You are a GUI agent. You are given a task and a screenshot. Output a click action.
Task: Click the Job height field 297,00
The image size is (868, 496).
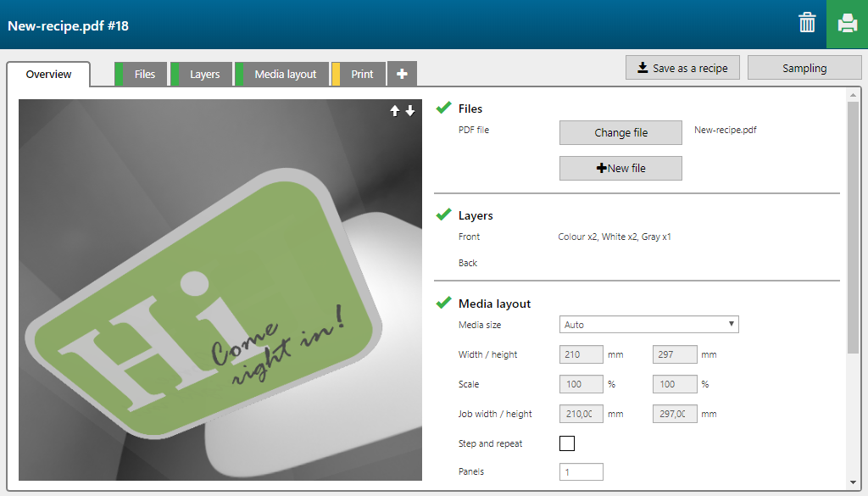(x=675, y=414)
